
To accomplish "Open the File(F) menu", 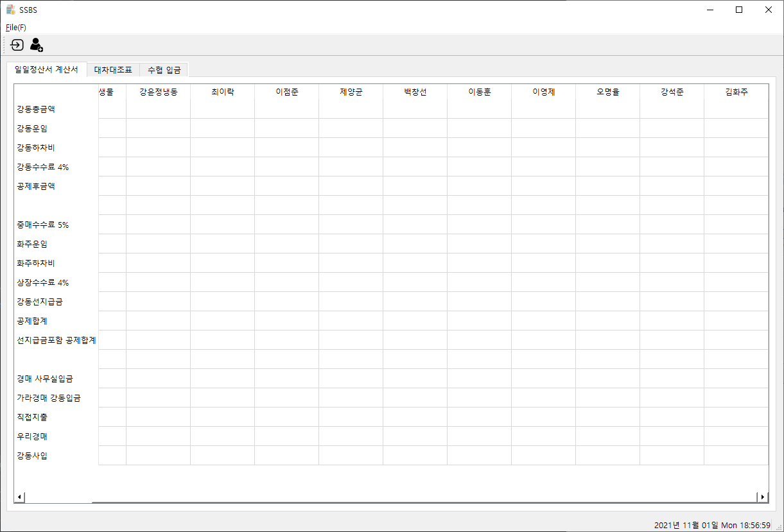I will (x=16, y=28).
